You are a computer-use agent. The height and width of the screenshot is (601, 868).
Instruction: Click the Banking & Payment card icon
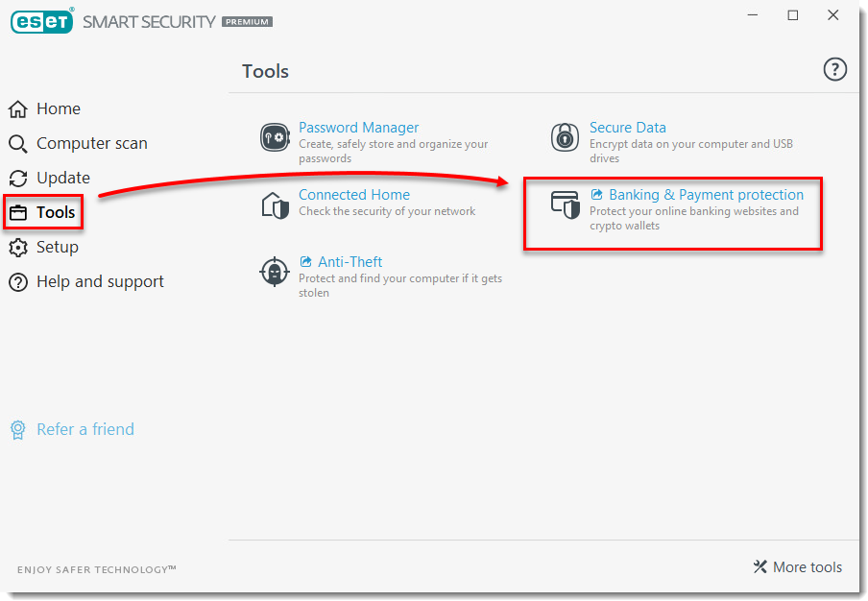[x=565, y=204]
